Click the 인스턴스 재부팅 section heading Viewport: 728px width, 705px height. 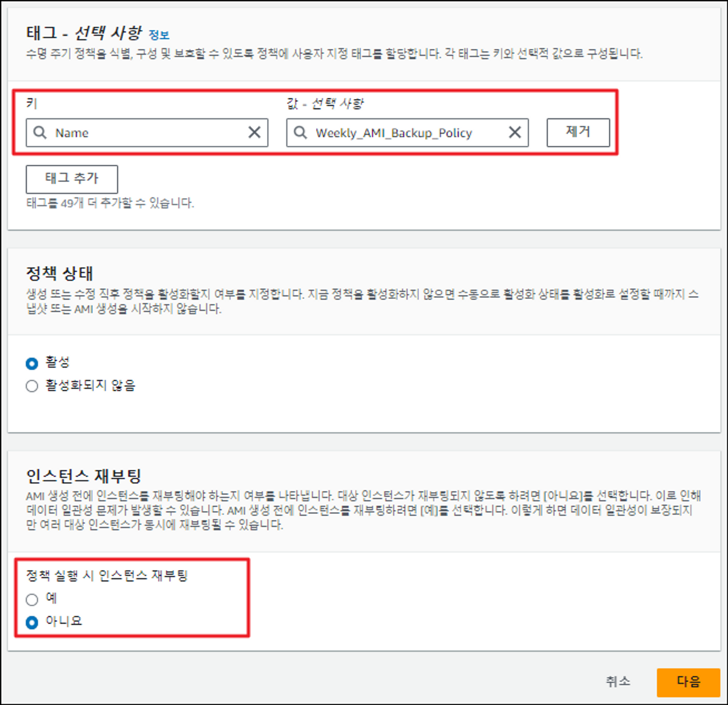(84, 476)
